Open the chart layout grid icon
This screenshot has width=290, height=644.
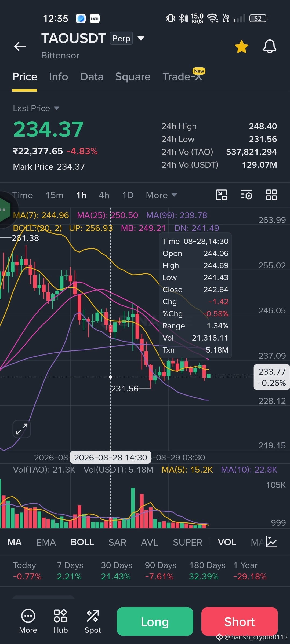[x=271, y=195]
